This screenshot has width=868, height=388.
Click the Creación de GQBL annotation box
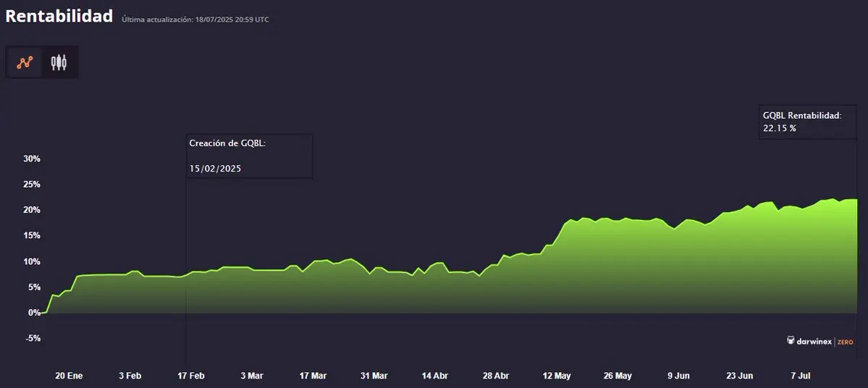[x=250, y=156]
